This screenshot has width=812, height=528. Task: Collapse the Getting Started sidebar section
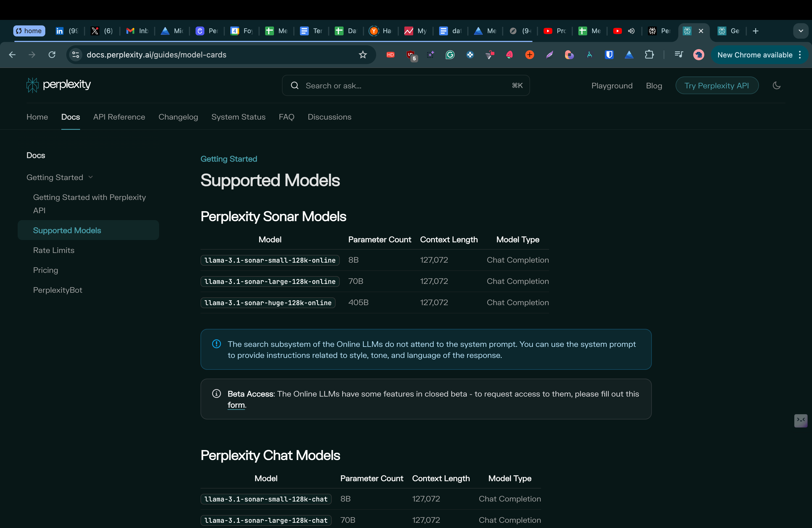(90, 177)
